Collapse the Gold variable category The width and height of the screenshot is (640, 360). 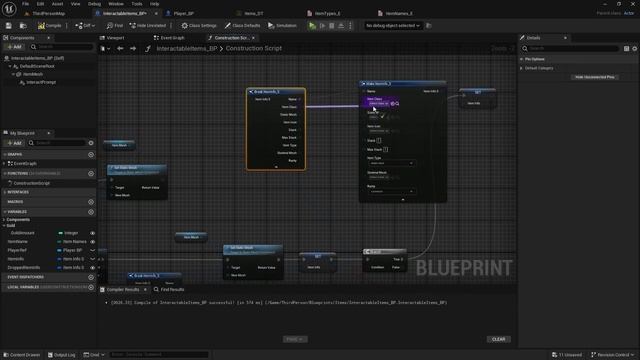4,225
